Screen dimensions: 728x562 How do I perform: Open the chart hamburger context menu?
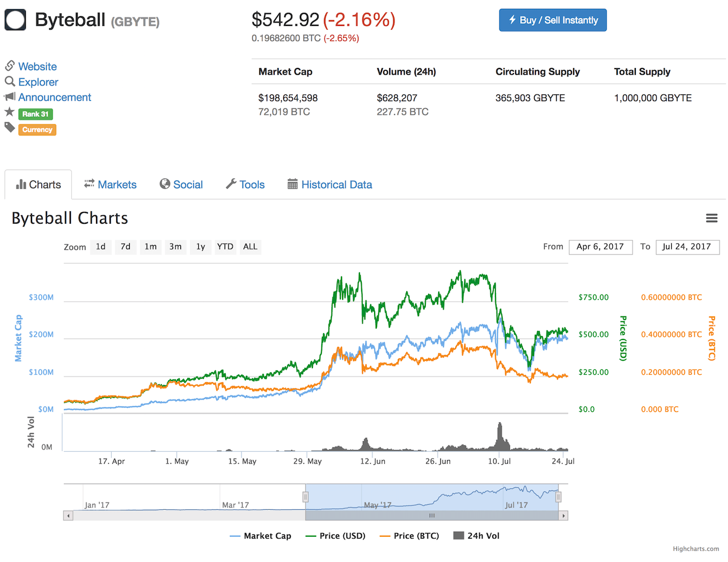tap(712, 218)
